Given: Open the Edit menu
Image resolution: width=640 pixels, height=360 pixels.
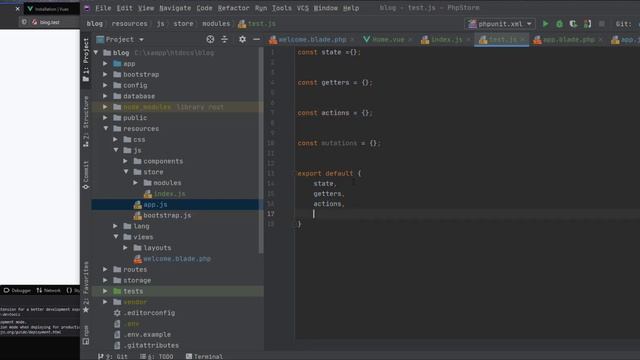Looking at the screenshot, I should pyautogui.click(x=124, y=8).
